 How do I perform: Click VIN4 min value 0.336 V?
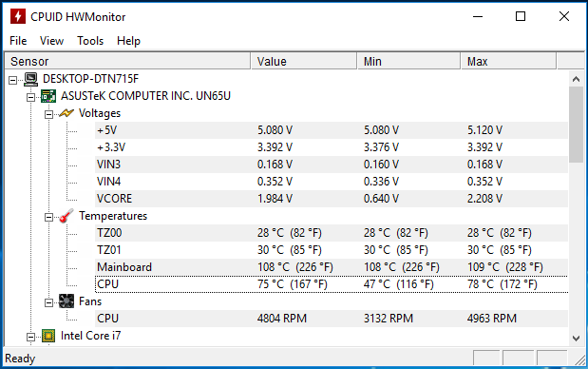point(381,182)
